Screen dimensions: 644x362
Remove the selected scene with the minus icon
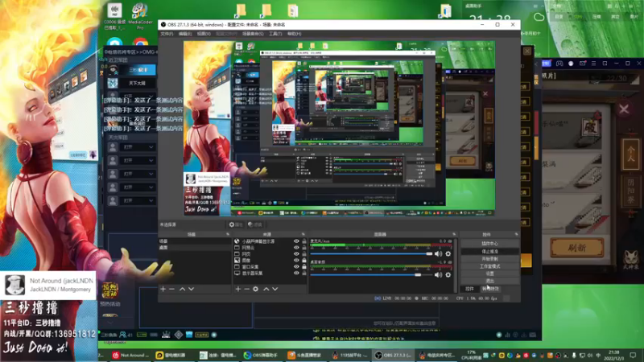(171, 289)
